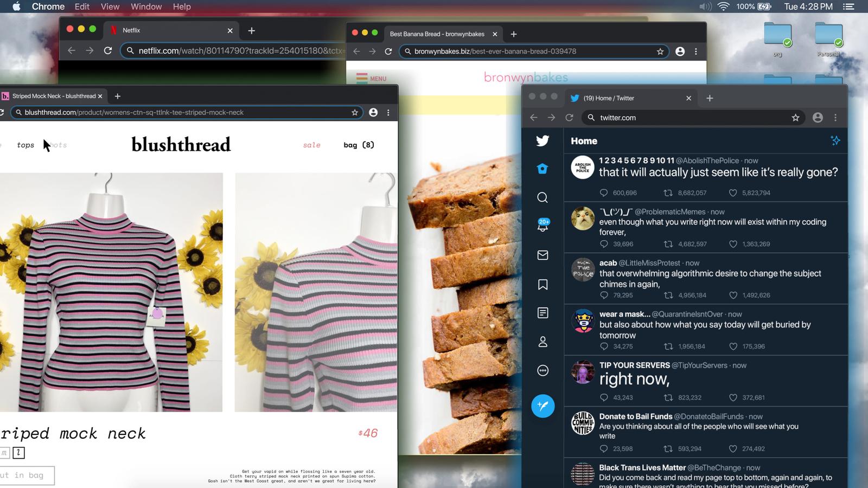868x488 pixels.
Task: Open Twitter notifications bell with 20+ badge
Action: point(542,225)
